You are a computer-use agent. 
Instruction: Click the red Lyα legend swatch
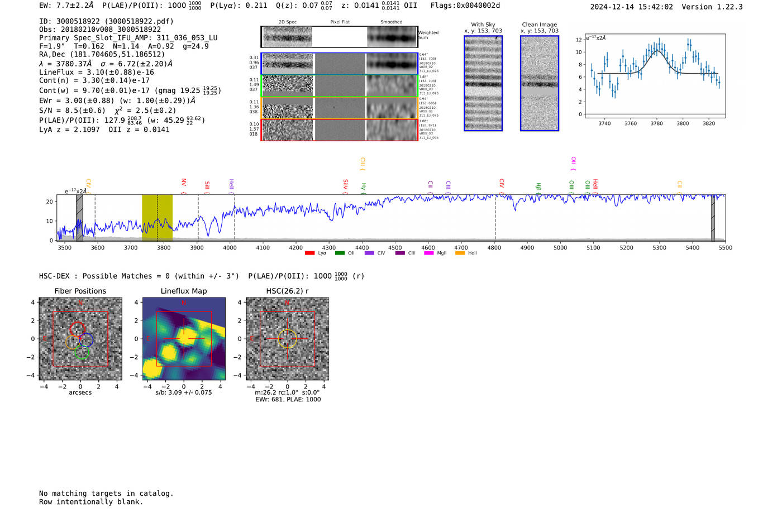pos(310,253)
